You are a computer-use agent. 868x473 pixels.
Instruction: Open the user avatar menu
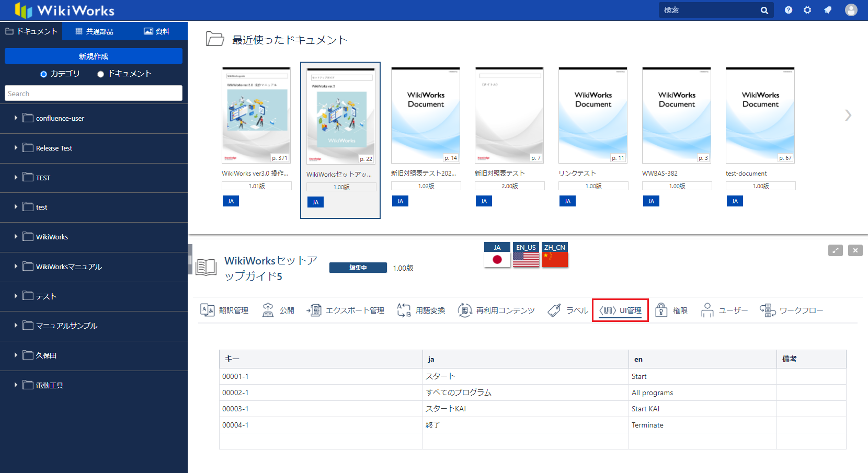point(851,10)
